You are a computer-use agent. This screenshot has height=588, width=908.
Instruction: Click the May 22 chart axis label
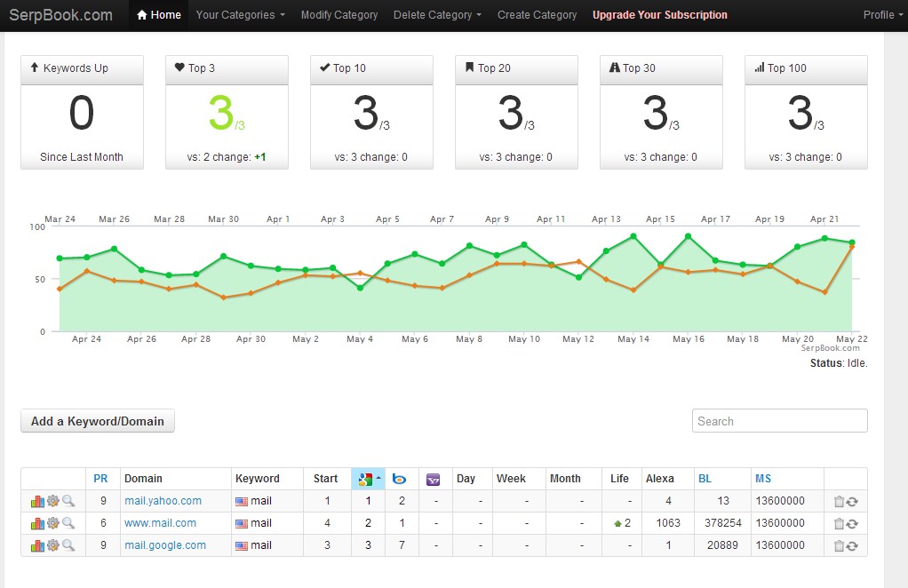(851, 339)
